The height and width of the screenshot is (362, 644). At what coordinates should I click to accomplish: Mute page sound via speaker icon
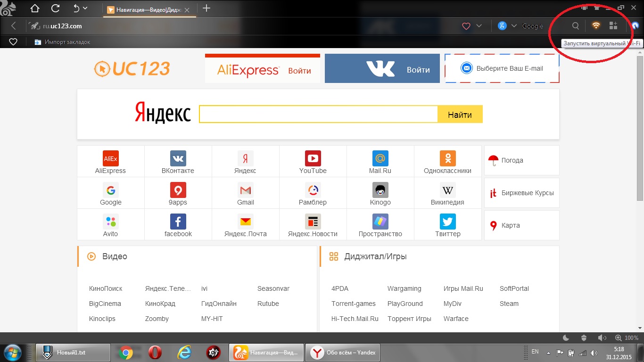tap(602, 337)
